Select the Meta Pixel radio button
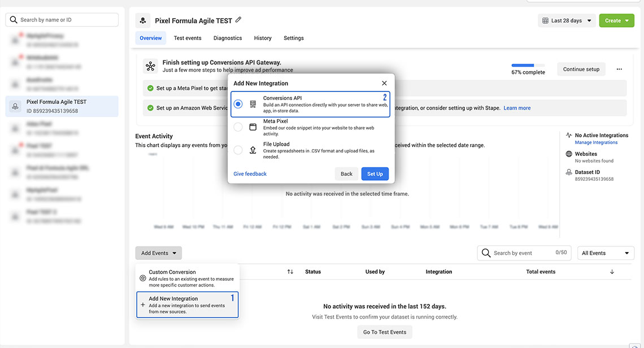The height and width of the screenshot is (348, 644). [238, 127]
